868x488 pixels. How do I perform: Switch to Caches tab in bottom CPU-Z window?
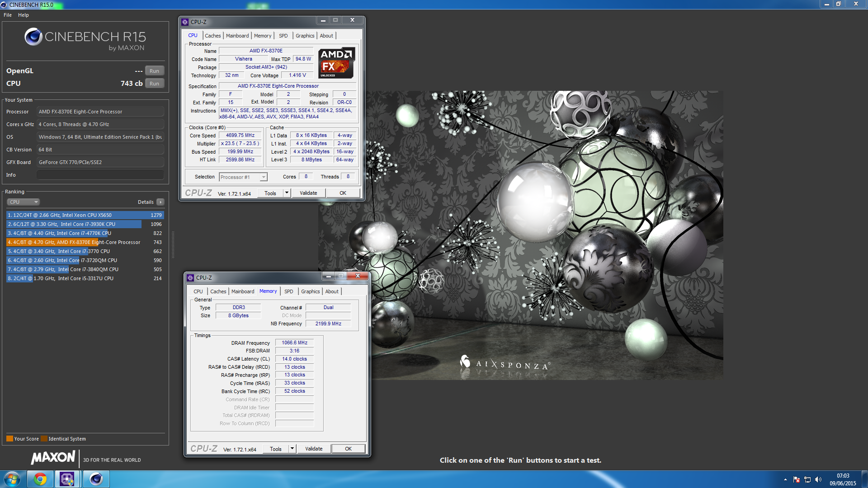218,291
